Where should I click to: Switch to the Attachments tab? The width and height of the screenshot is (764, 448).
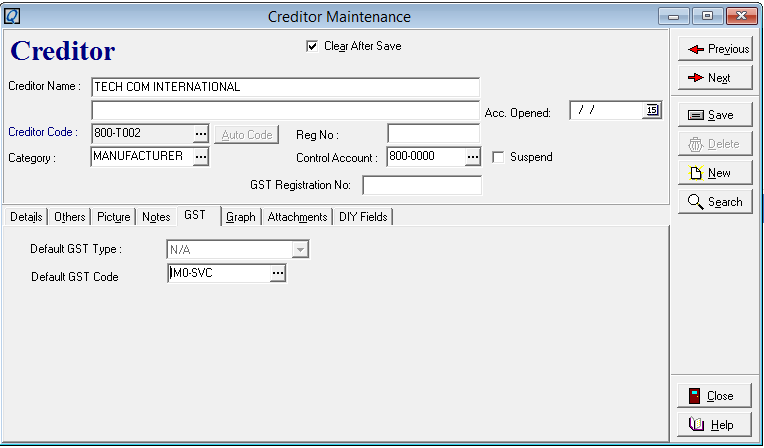click(297, 217)
